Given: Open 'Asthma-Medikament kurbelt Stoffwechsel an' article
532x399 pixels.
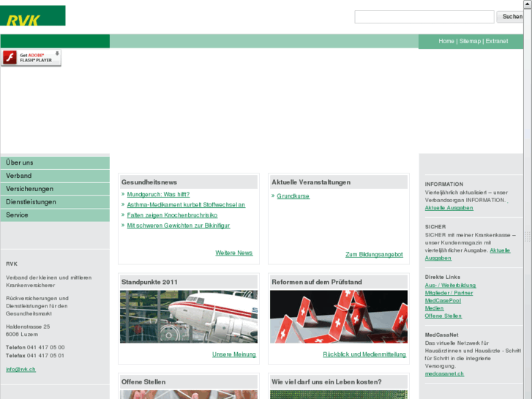Looking at the screenshot, I should (x=186, y=205).
